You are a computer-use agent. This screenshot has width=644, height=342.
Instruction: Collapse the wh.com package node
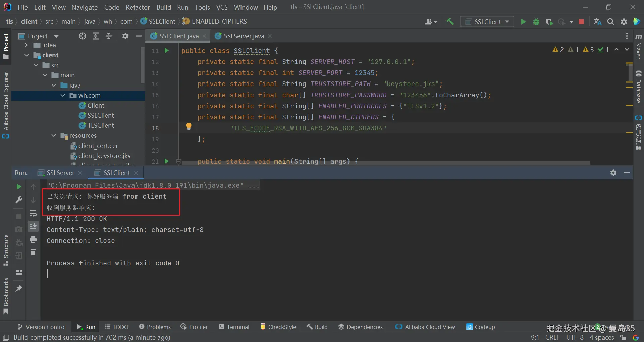[63, 95]
